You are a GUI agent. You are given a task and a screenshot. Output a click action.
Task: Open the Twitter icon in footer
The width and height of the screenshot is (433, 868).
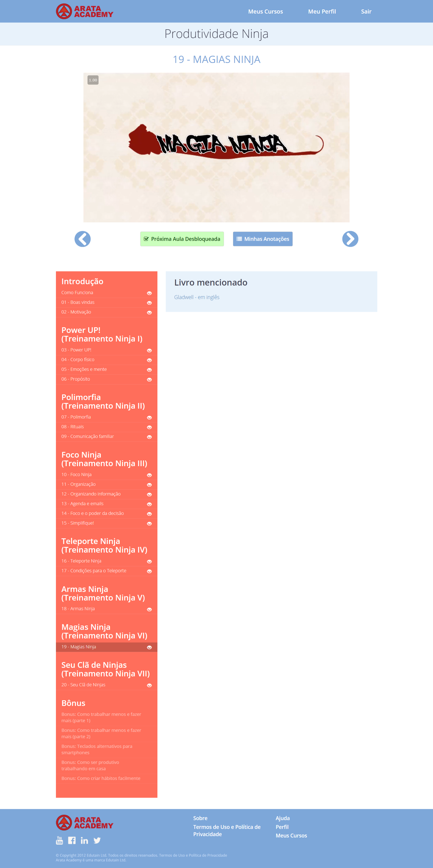(97, 840)
